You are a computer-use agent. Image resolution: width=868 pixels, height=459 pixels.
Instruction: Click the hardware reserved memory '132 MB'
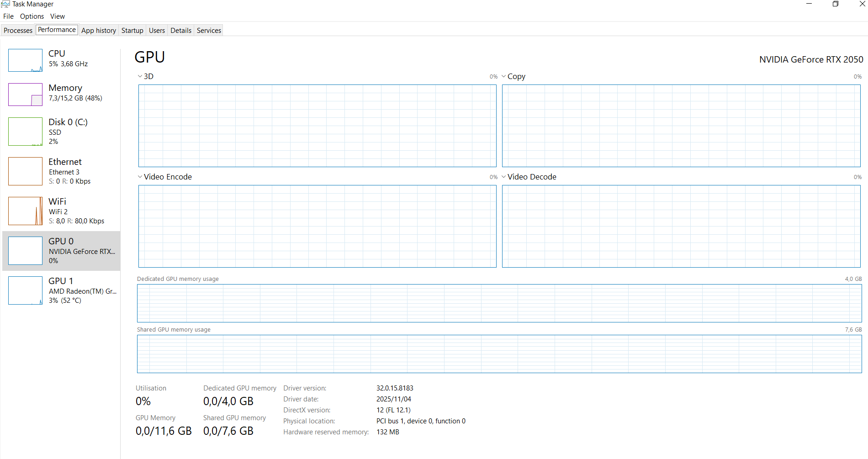point(388,432)
